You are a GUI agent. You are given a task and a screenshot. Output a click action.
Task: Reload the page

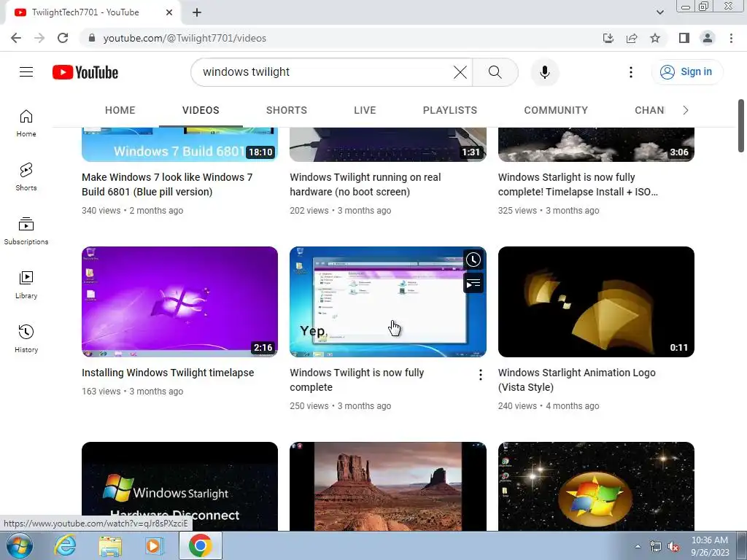[63, 38]
